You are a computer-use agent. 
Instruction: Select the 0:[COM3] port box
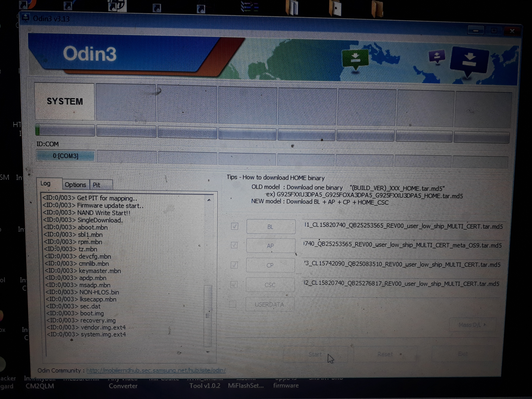coord(65,156)
